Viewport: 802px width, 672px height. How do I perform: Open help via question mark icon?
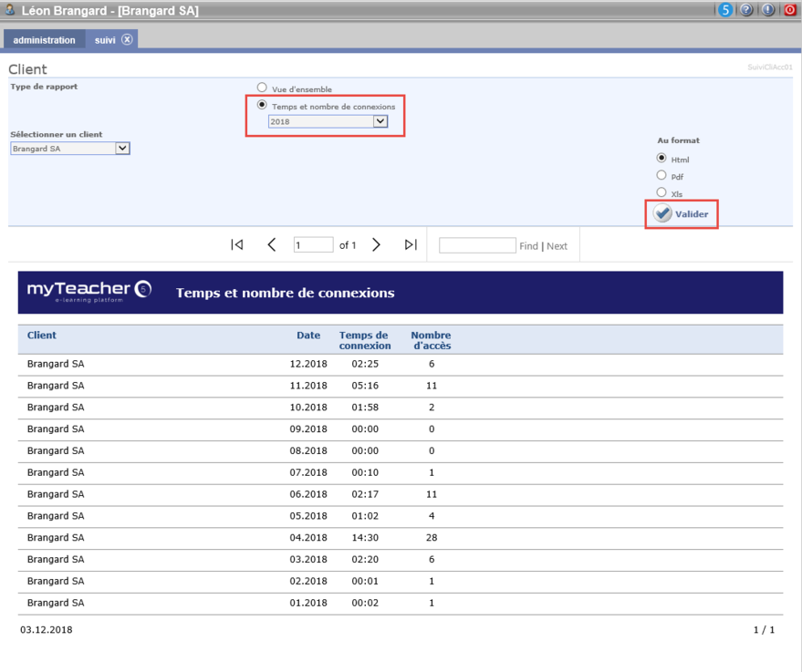(x=746, y=10)
